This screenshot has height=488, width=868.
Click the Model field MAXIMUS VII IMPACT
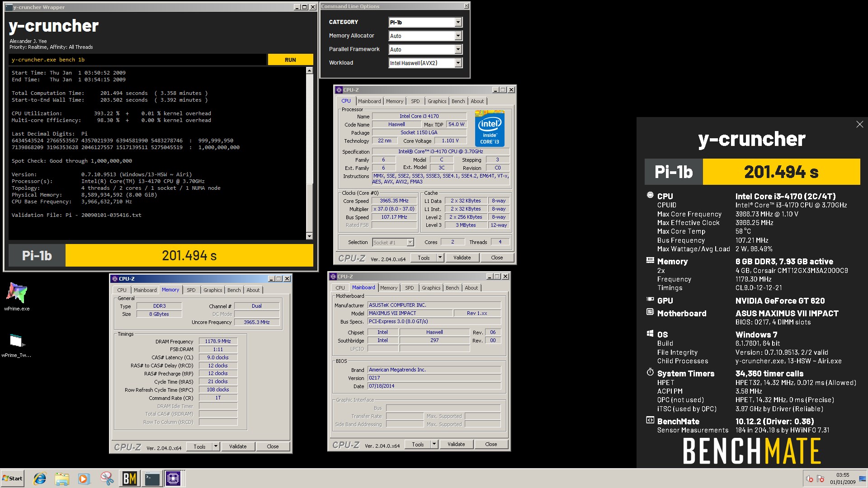[410, 313]
